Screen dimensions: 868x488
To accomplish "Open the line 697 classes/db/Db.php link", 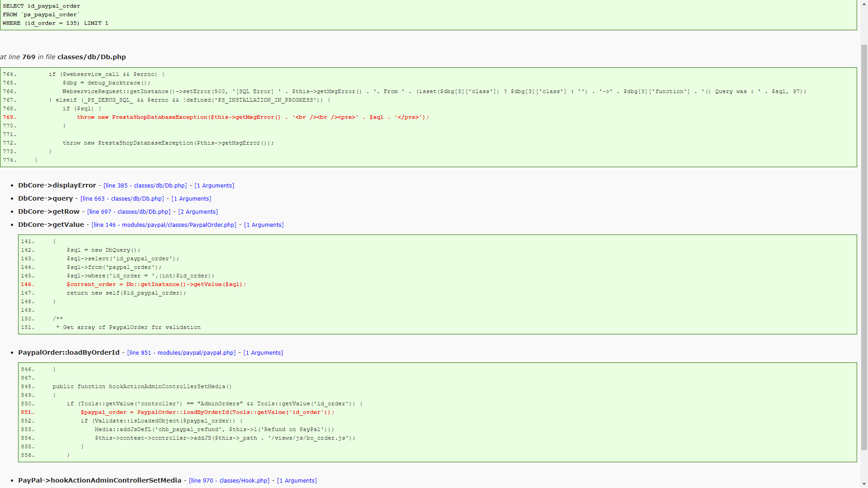I will (129, 212).
